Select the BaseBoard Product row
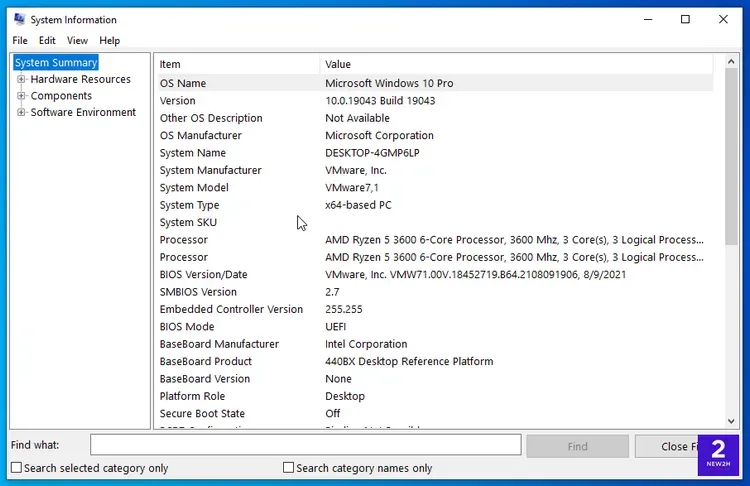 435,362
